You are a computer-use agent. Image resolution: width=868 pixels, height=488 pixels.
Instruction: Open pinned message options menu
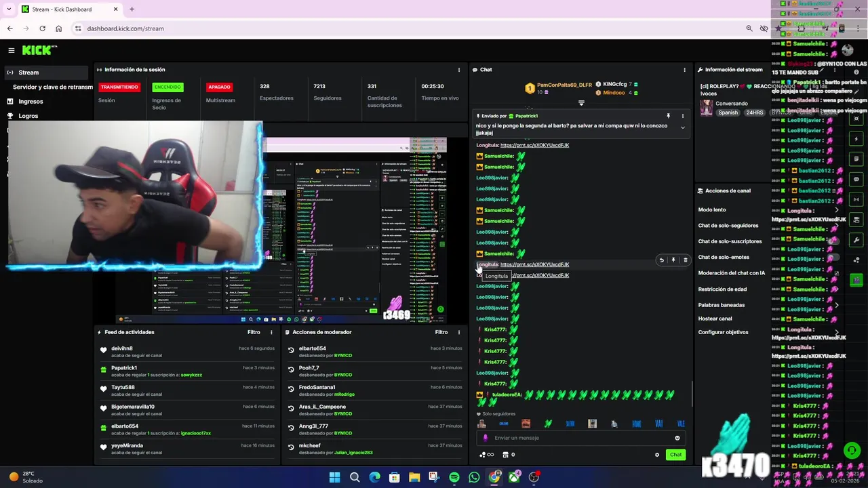[x=683, y=116]
